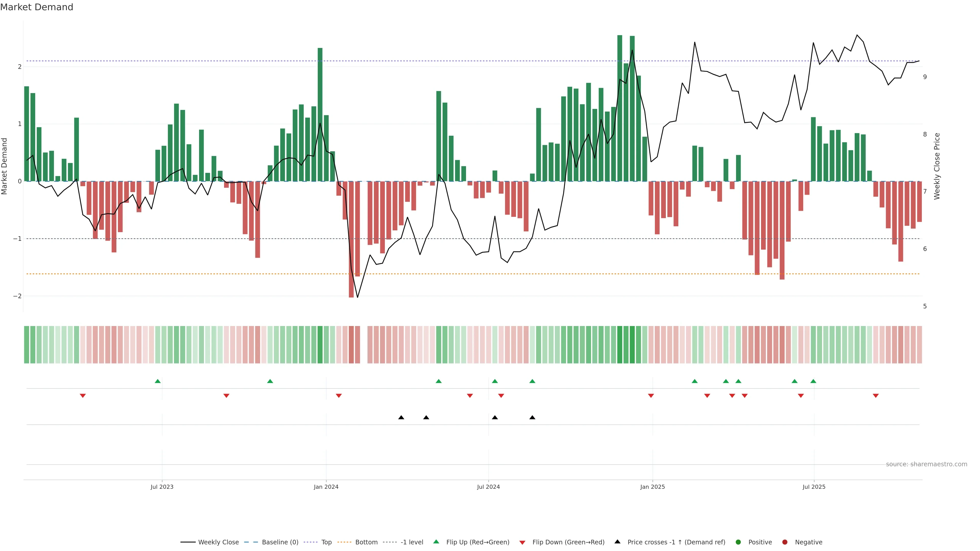The height and width of the screenshot is (551, 980).
Task: Toggle the Top dotted line legend
Action: (x=326, y=542)
